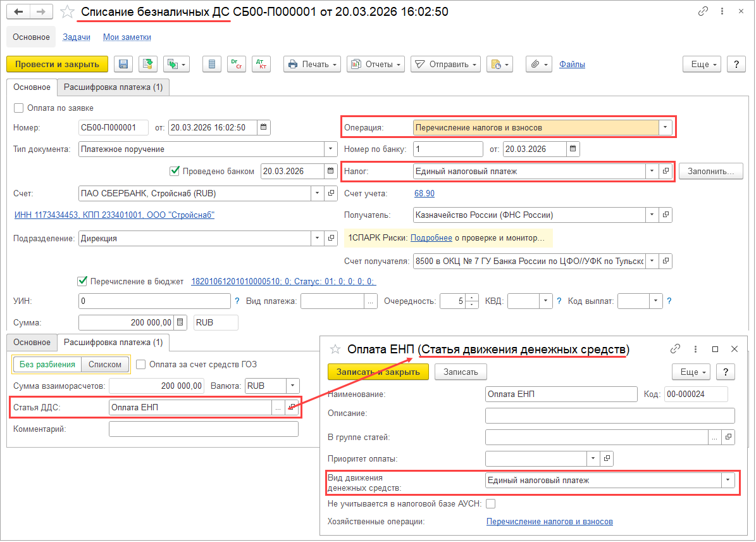Open the Получатель record icon

click(666, 215)
